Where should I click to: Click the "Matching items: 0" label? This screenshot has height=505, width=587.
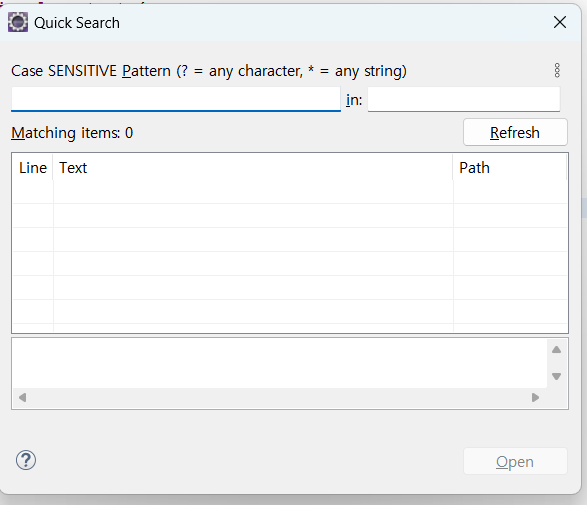coord(72,133)
